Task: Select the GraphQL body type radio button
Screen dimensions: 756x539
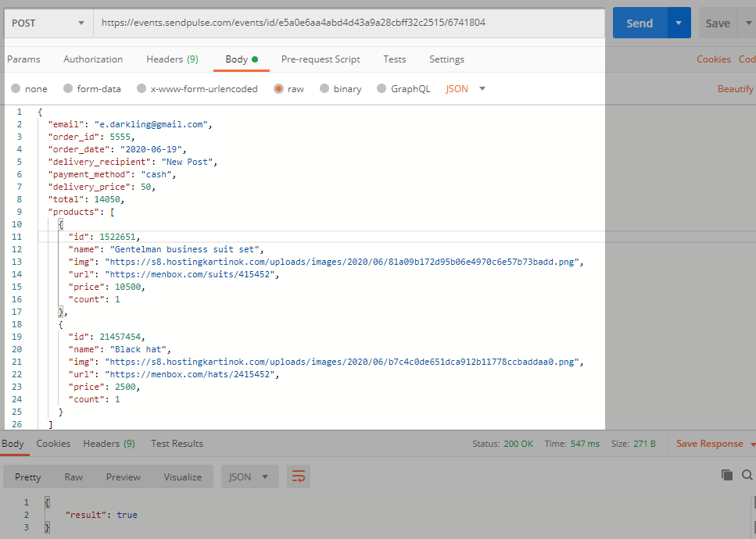Action: coord(382,88)
